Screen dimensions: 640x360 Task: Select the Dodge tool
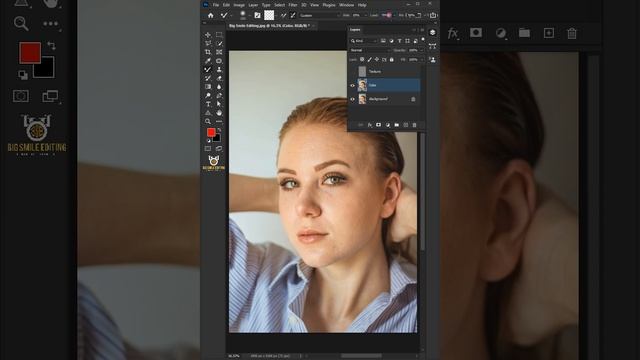tap(208, 96)
